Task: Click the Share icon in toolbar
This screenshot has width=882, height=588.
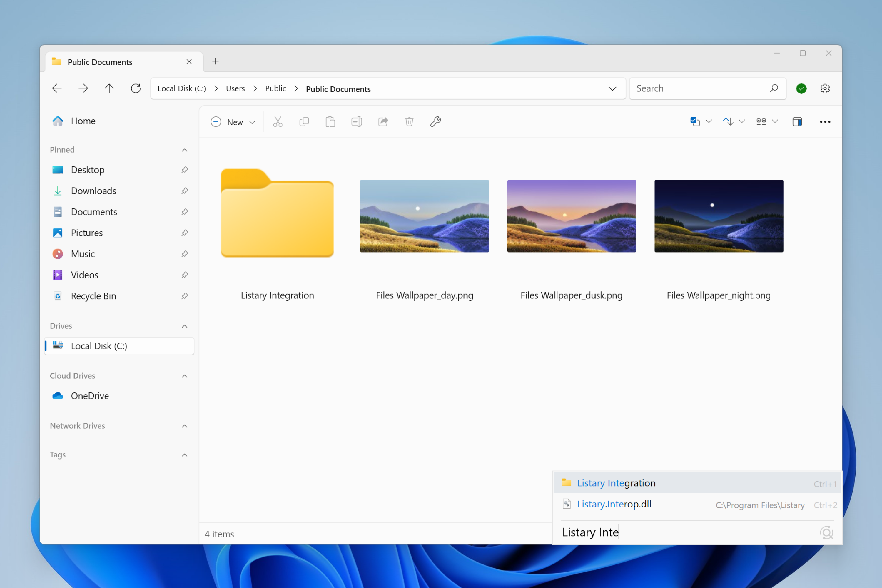Action: [384, 121]
